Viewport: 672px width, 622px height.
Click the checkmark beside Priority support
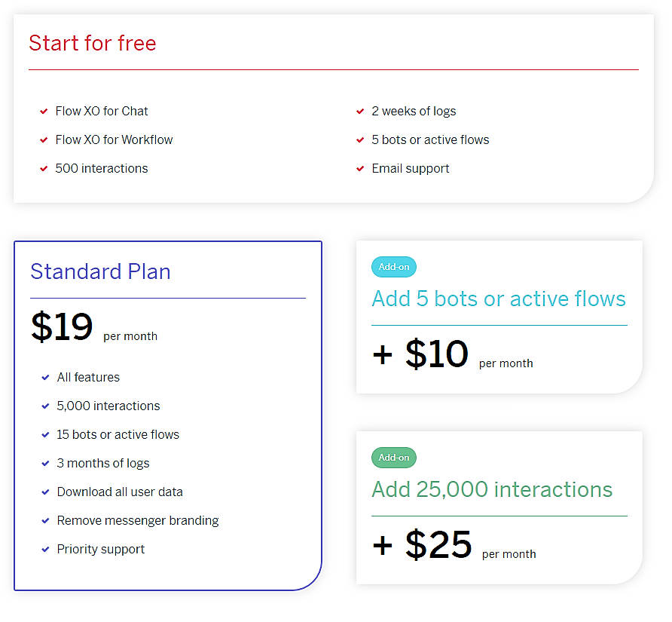(x=46, y=550)
